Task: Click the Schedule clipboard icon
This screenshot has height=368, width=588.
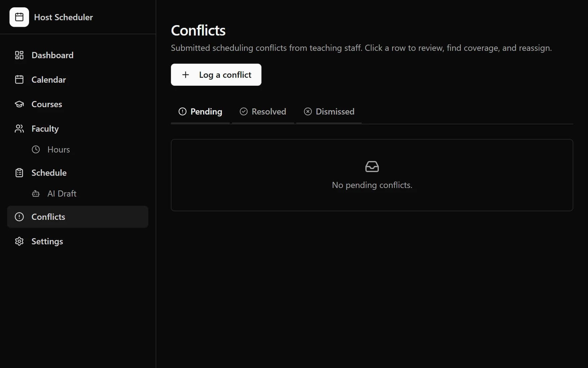Action: (19, 173)
